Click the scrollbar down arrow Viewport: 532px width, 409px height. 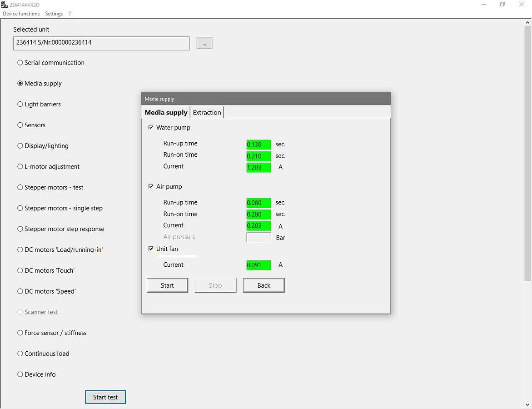tap(527, 404)
